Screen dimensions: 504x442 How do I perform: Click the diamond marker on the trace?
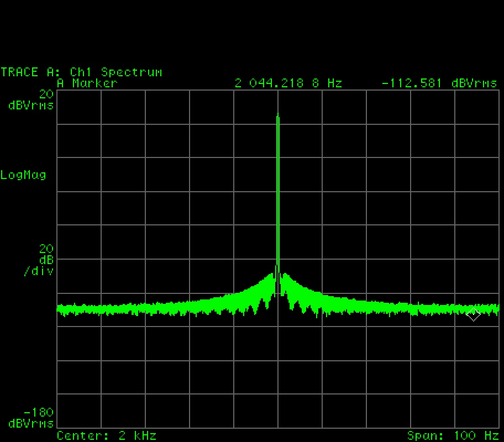(x=474, y=314)
